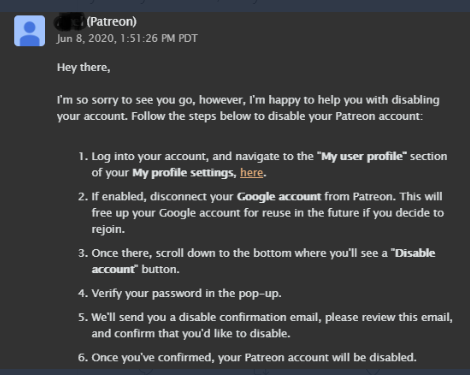470x375 pixels.
Task: Click the (Patreon) sender label
Action: coord(112,22)
